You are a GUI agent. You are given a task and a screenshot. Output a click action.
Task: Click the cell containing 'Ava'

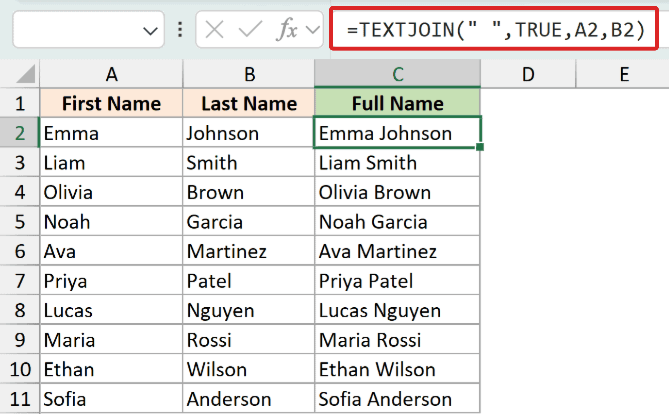[111, 251]
